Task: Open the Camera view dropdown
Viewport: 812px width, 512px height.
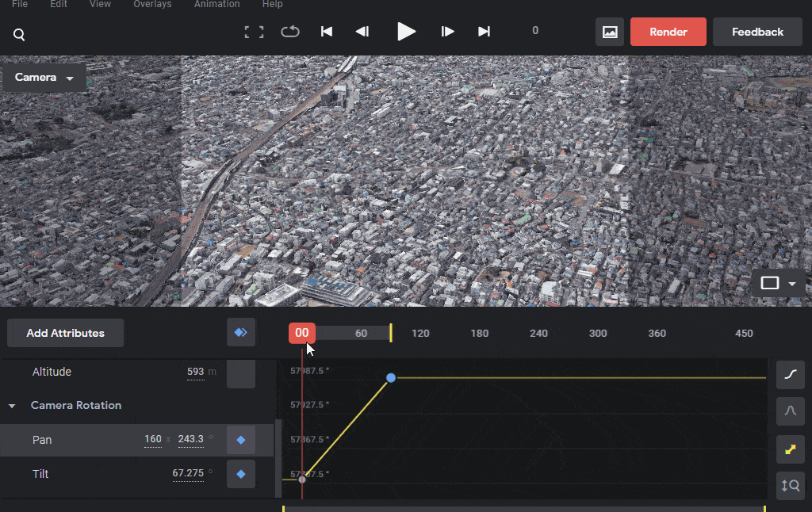Action: pyautogui.click(x=44, y=78)
